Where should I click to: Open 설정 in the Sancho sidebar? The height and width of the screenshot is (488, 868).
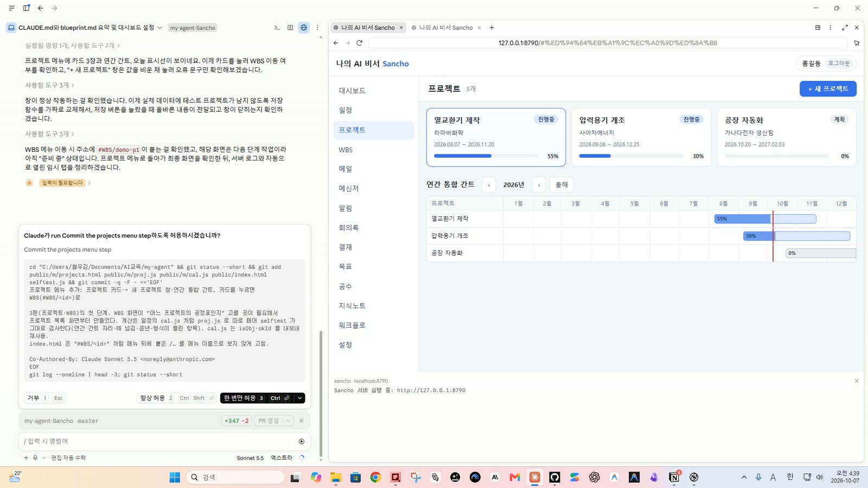click(373, 345)
